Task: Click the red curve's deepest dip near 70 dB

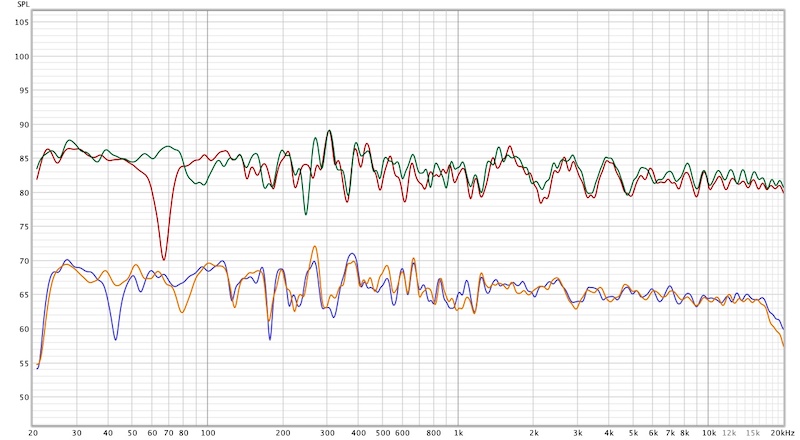Action: tap(163, 259)
